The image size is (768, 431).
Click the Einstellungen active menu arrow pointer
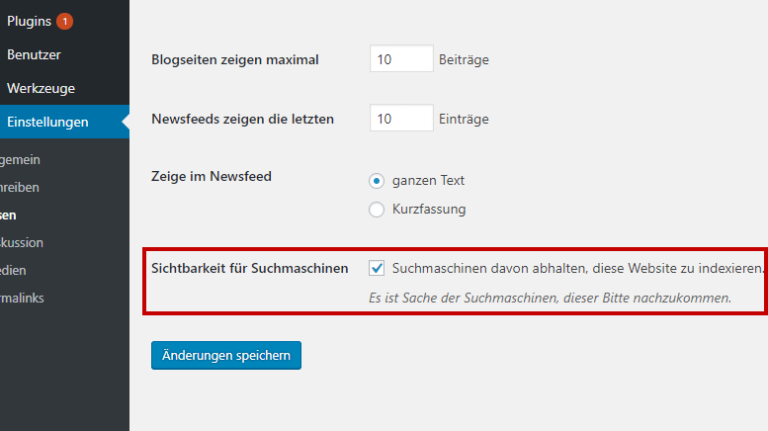(125, 121)
